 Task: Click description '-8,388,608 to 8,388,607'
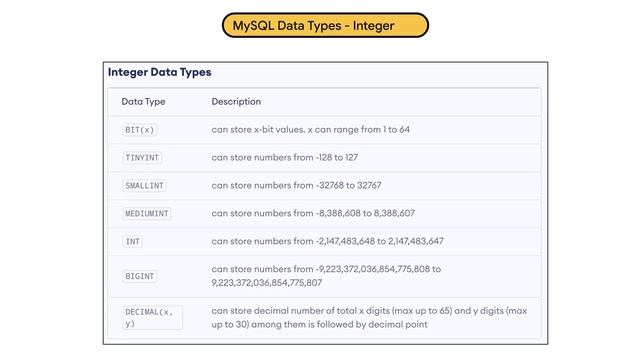coord(365,213)
